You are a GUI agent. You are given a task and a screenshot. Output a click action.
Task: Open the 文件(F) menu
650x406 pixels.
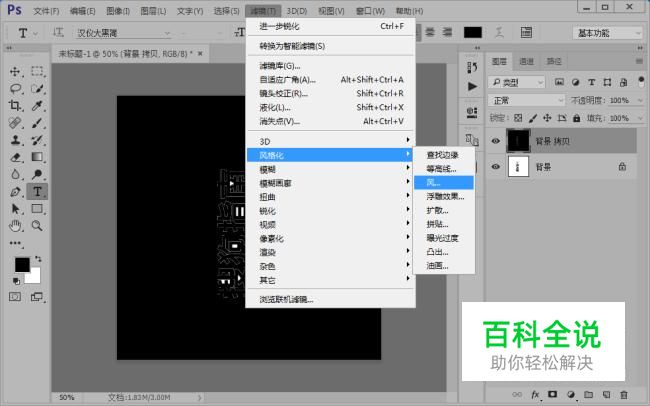46,11
